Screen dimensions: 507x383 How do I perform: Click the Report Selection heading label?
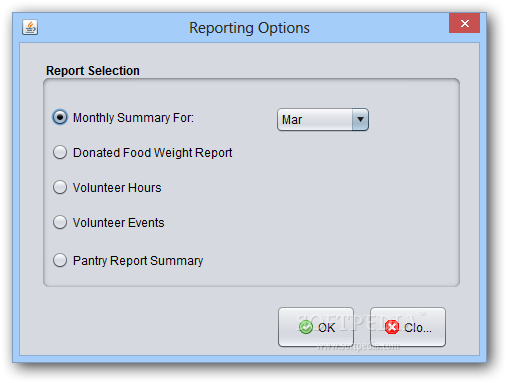pos(93,71)
